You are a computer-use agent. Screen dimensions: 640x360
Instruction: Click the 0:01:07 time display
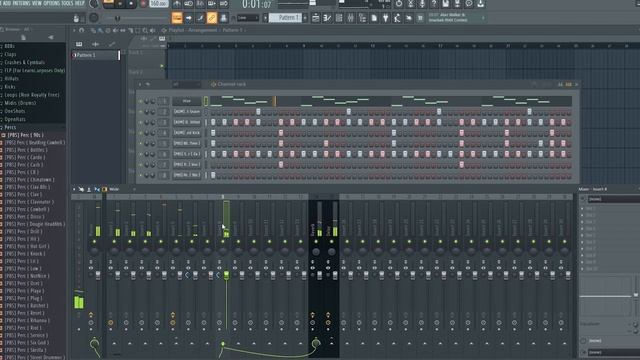pyautogui.click(x=256, y=4)
